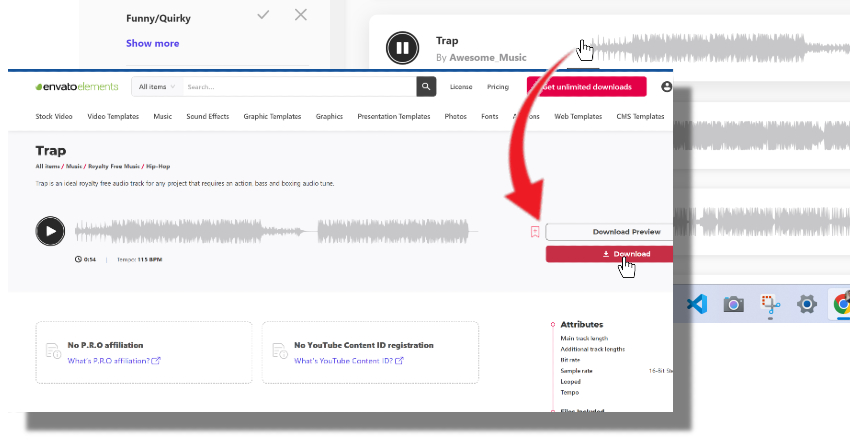Open Settings gear in the taskbar
The image size is (850, 446).
pyautogui.click(x=807, y=305)
